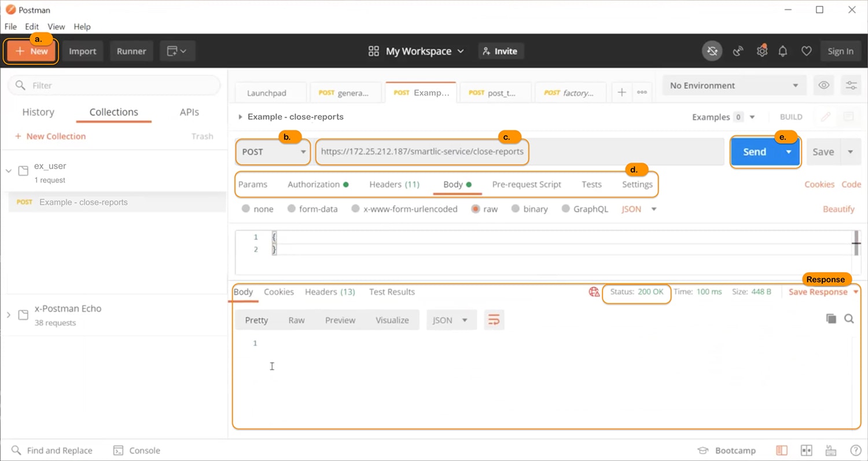The height and width of the screenshot is (461, 868).
Task: Open the Save button dropdown arrow
Action: coord(850,152)
